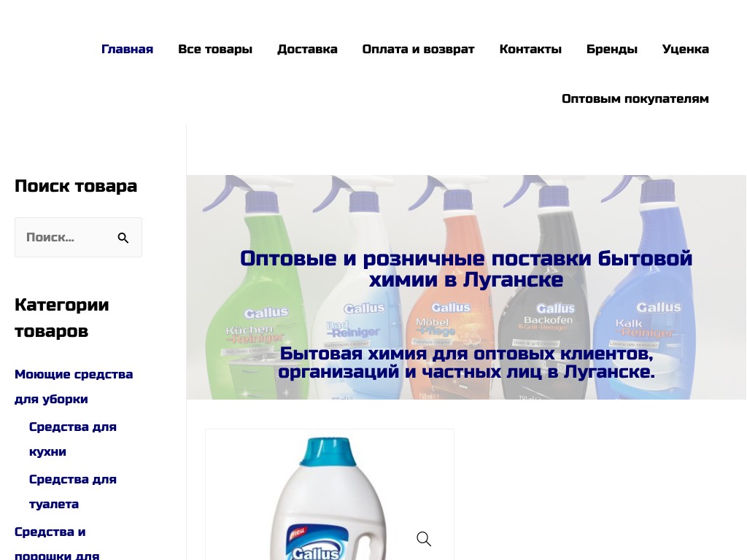Viewport: 747px width, 560px height.
Task: Open category Моющие средства для уборки
Action: [74, 386]
